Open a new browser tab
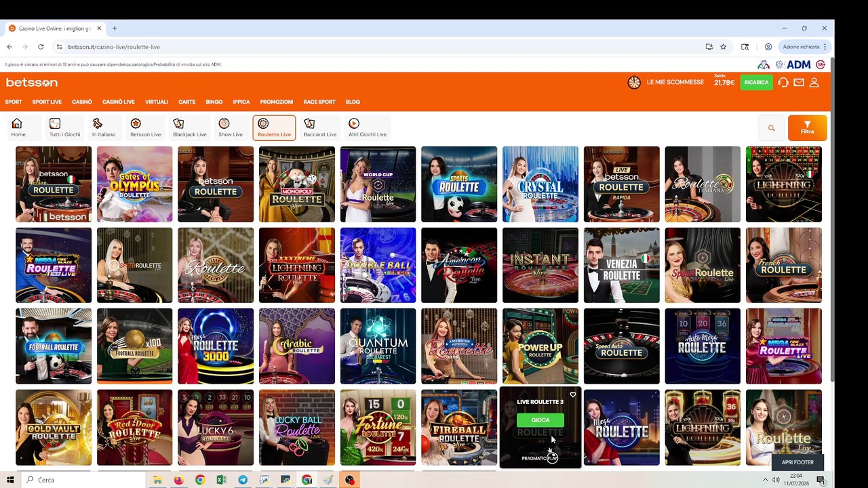This screenshot has width=868, height=488. click(x=115, y=28)
